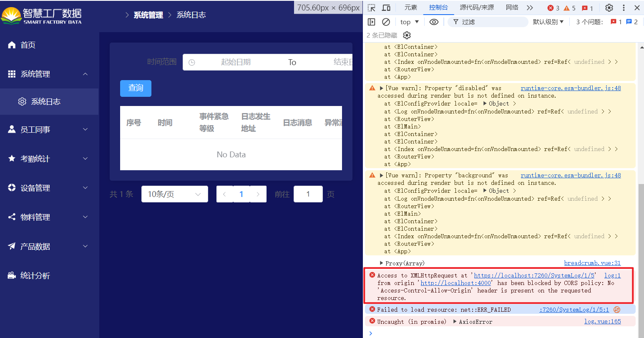Switch to 源代码/来源 DevTools tab
Viewport: 644px width, 338px height.
(477, 8)
